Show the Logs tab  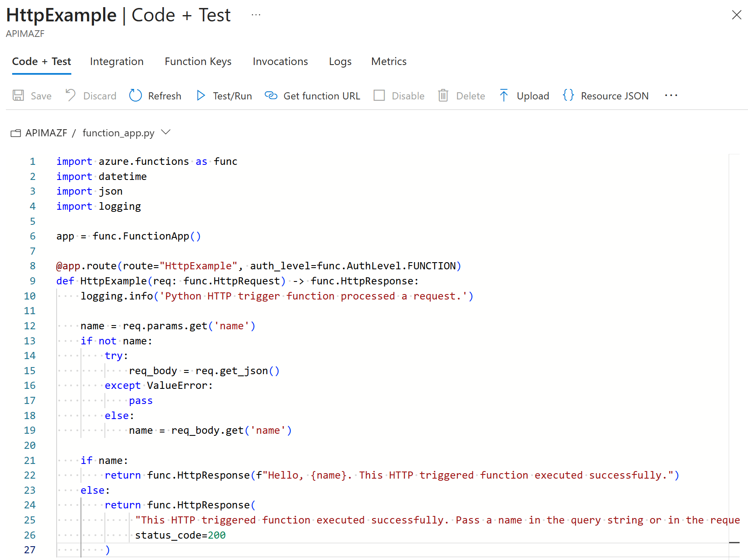(x=340, y=62)
